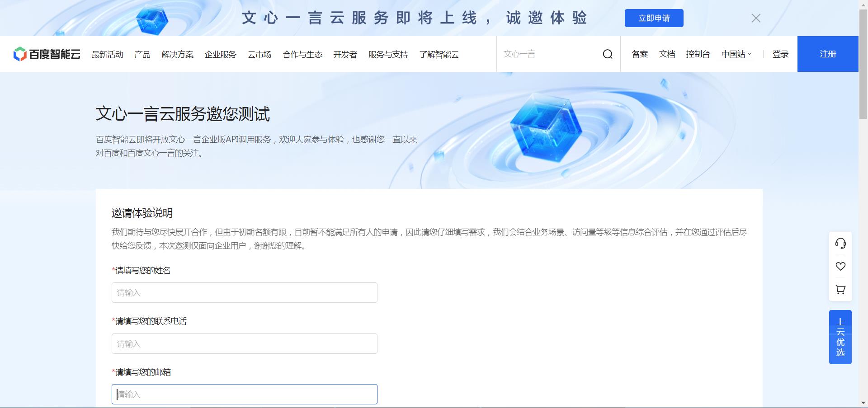Click the 备案 link

click(640, 54)
